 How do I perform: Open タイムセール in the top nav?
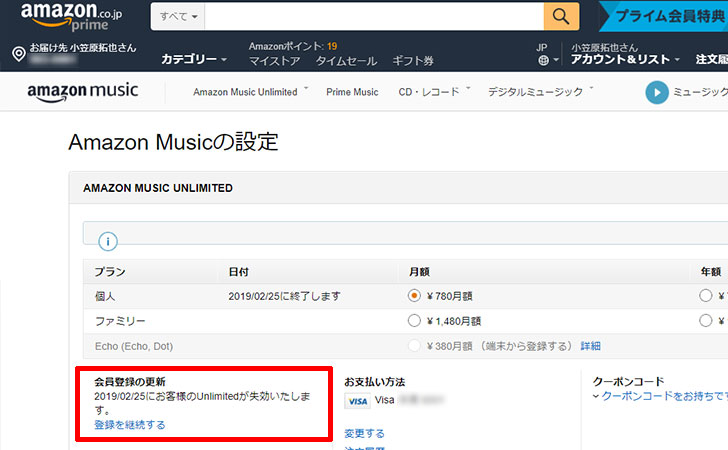(346, 61)
